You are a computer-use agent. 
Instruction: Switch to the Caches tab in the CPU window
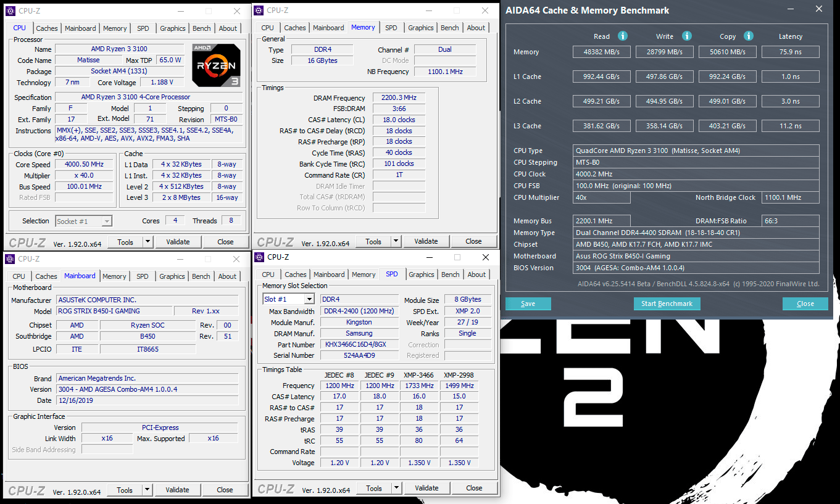47,28
